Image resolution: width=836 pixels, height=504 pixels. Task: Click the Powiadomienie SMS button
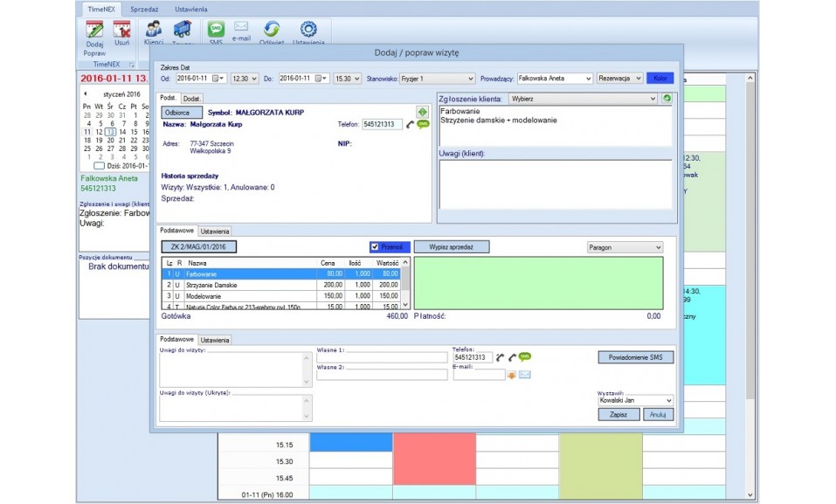pyautogui.click(x=636, y=357)
